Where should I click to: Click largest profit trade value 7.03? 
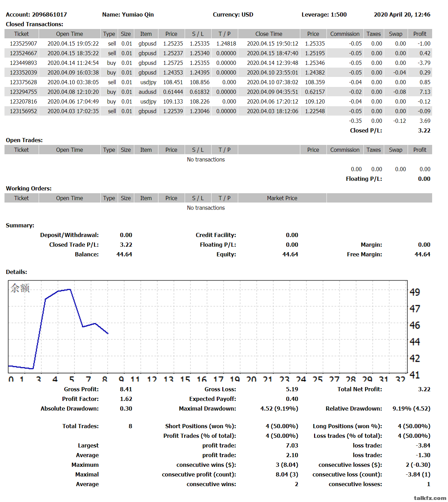click(292, 445)
